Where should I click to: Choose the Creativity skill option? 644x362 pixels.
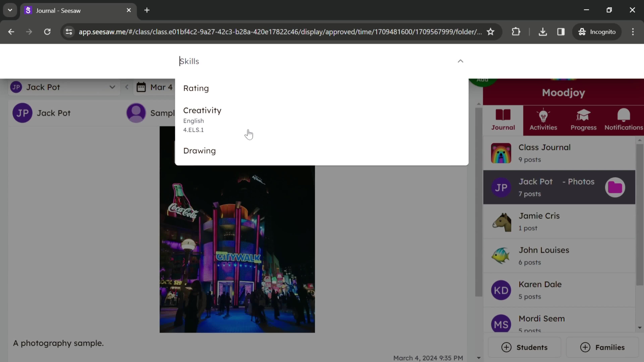[x=321, y=120]
